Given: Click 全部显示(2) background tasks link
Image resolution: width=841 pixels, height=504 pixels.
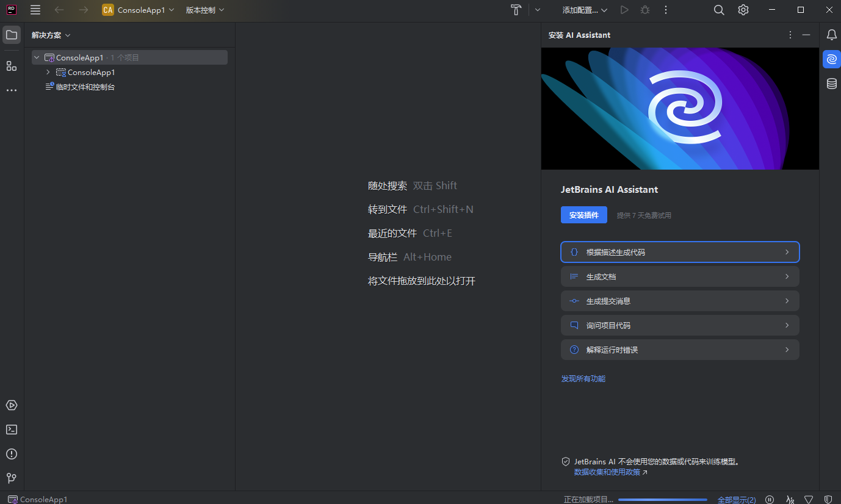Looking at the screenshot, I should pos(737,500).
